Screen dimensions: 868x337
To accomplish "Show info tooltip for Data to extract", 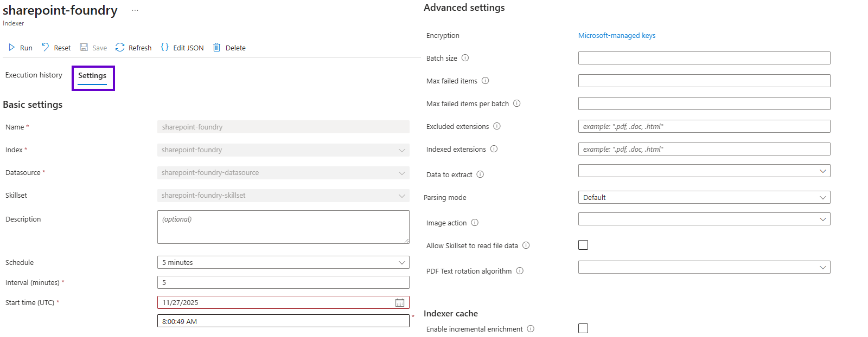I will click(480, 174).
